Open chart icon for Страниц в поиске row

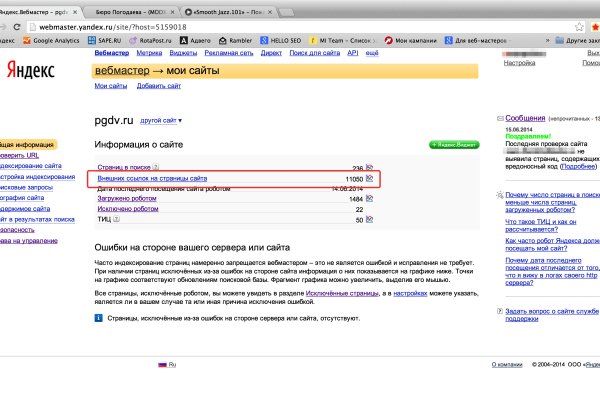point(369,168)
